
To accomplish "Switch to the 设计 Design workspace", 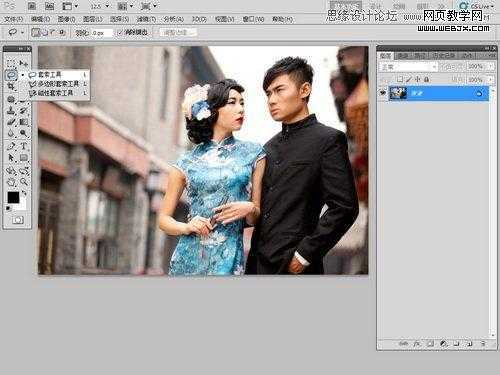I will [376, 6].
